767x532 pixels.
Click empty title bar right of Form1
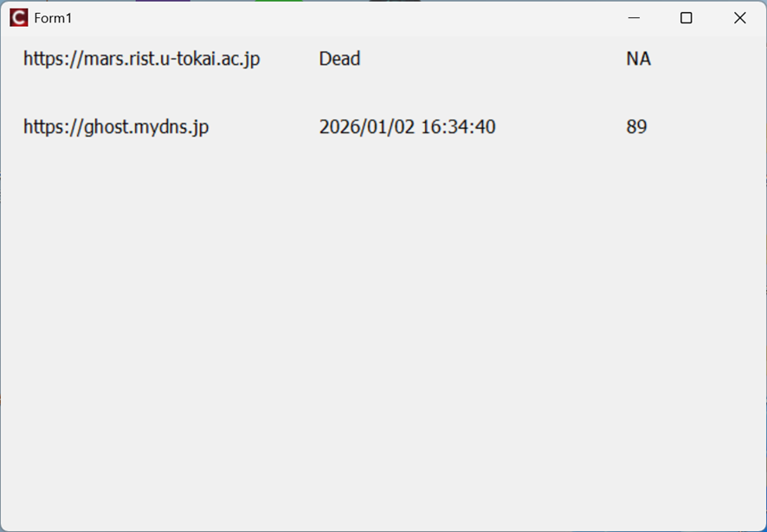click(346, 18)
